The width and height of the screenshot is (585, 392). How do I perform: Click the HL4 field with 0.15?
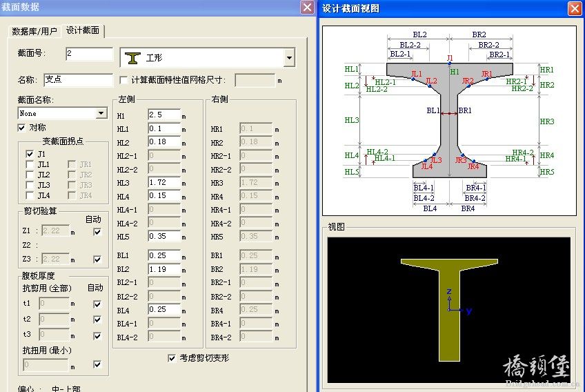(164, 196)
